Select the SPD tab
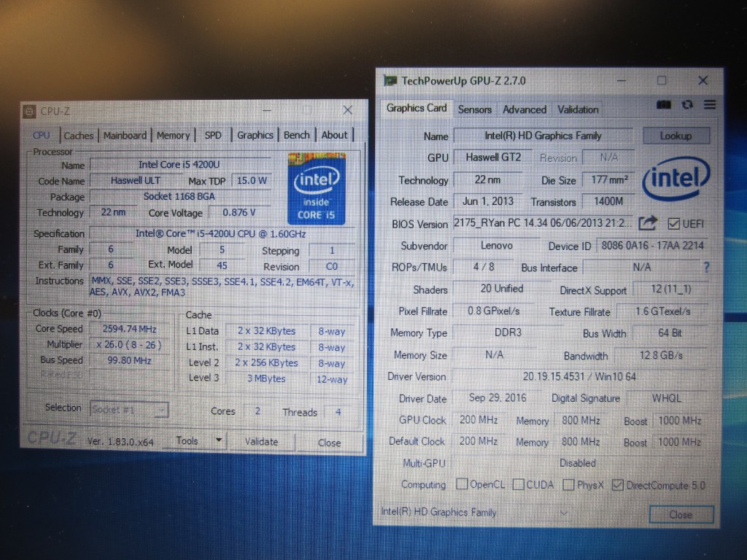747x560 pixels. coord(213,135)
